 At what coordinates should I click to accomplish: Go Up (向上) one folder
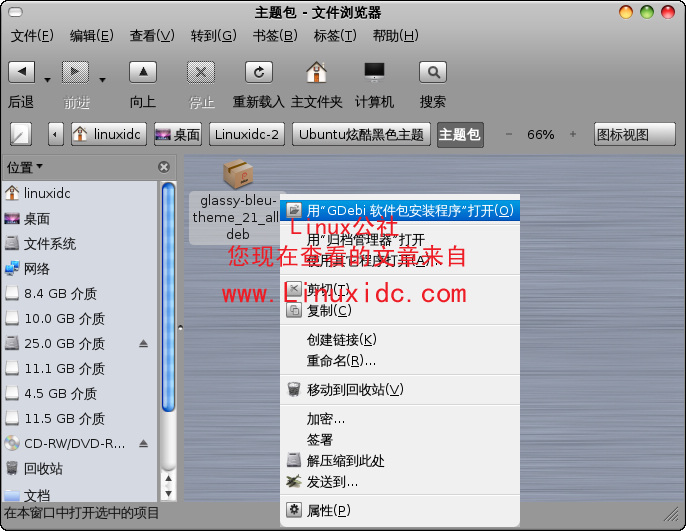click(143, 72)
